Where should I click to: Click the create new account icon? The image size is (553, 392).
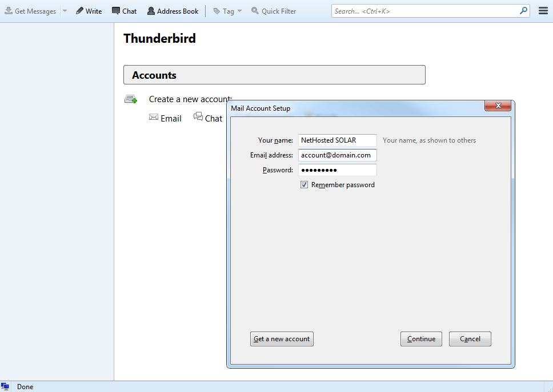click(131, 99)
